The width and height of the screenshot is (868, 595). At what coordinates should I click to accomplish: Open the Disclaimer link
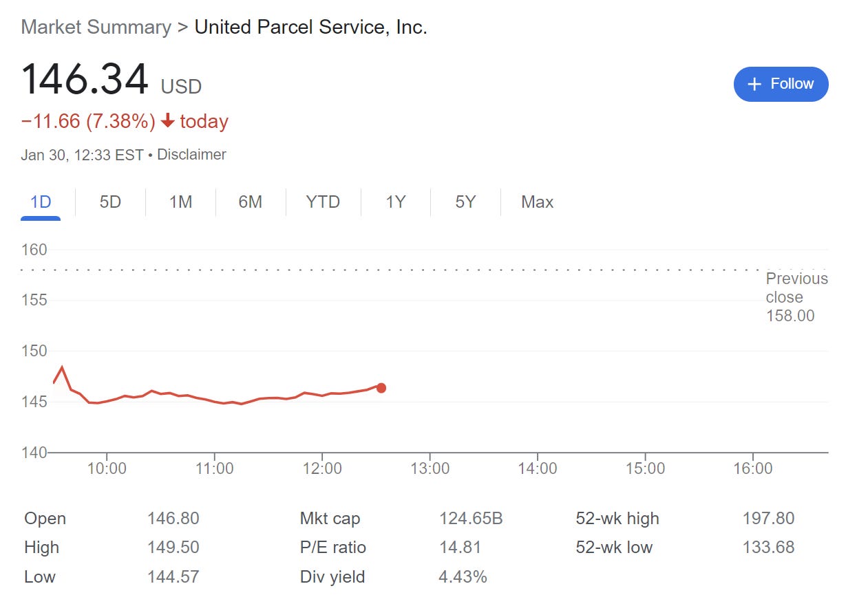pyautogui.click(x=191, y=155)
